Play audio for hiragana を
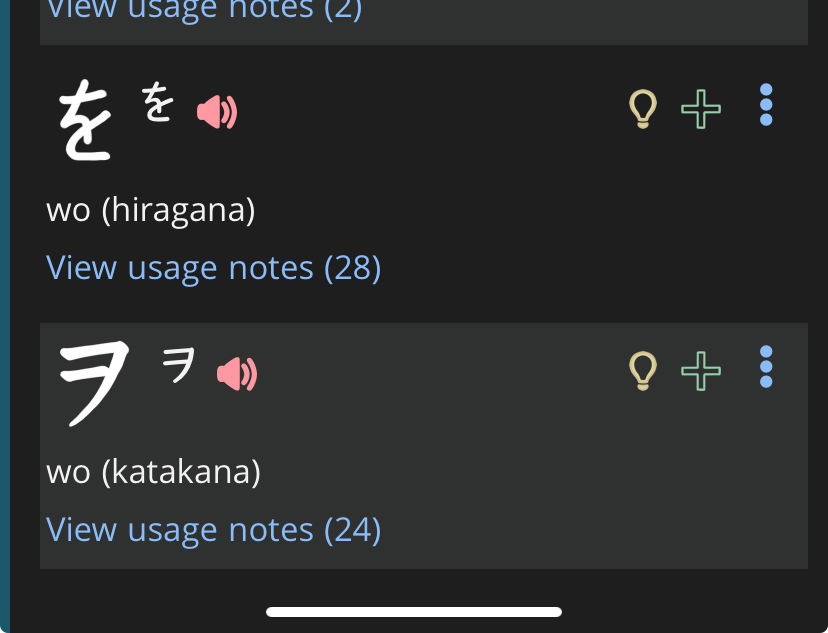The height and width of the screenshot is (633, 828). tap(216, 112)
